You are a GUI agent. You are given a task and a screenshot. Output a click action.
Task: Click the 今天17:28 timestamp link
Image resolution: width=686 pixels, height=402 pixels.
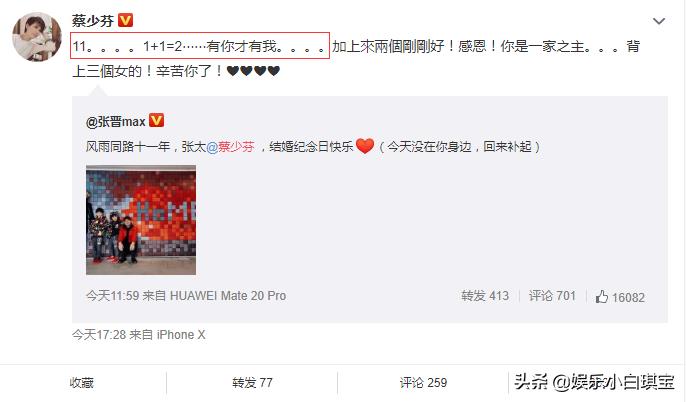coord(99,335)
